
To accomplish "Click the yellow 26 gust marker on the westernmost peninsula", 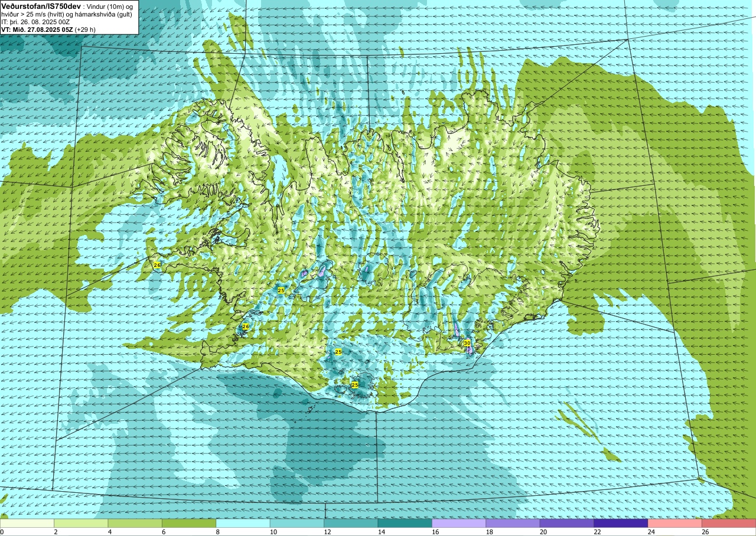I will (157, 265).
